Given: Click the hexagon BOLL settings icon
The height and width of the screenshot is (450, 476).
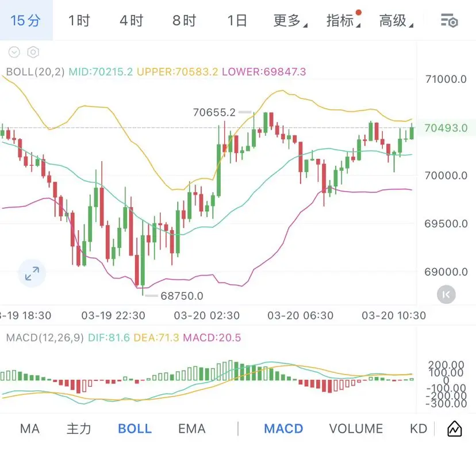Looking at the screenshot, I should coord(33,52).
